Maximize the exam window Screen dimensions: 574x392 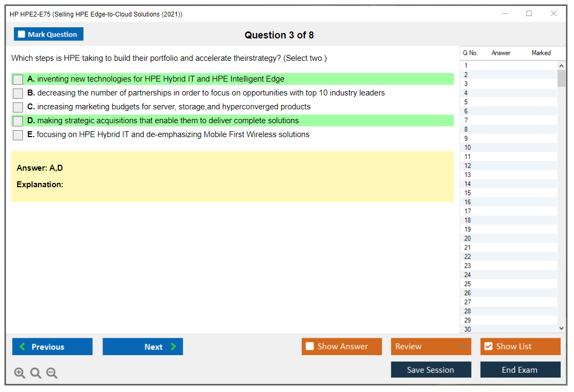pyautogui.click(x=529, y=14)
